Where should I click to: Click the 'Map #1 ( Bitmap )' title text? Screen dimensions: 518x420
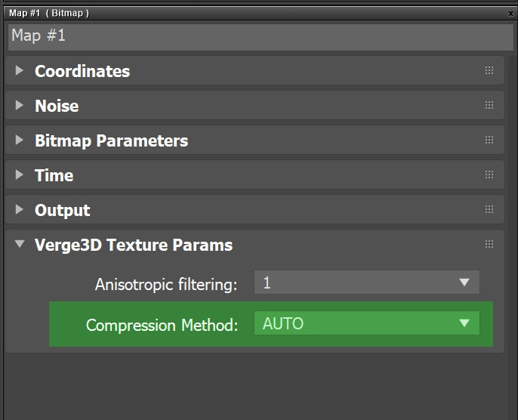(x=49, y=13)
